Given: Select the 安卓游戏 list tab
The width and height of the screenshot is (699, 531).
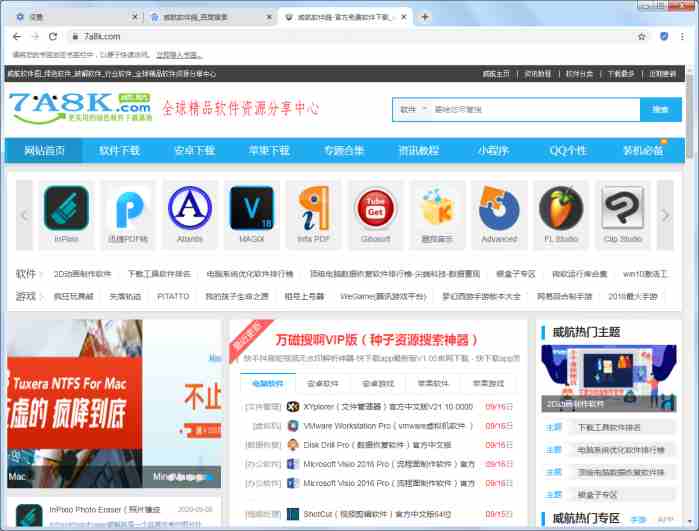Looking at the screenshot, I should coord(378,383).
